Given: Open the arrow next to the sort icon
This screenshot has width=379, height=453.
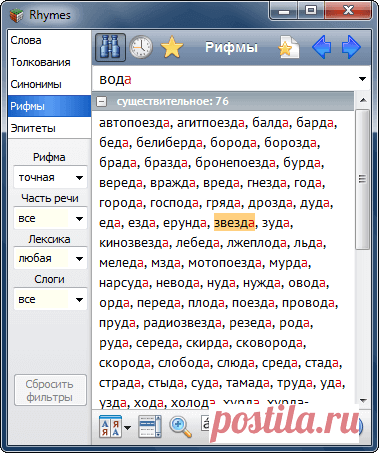Looking at the screenshot, I should [127, 427].
